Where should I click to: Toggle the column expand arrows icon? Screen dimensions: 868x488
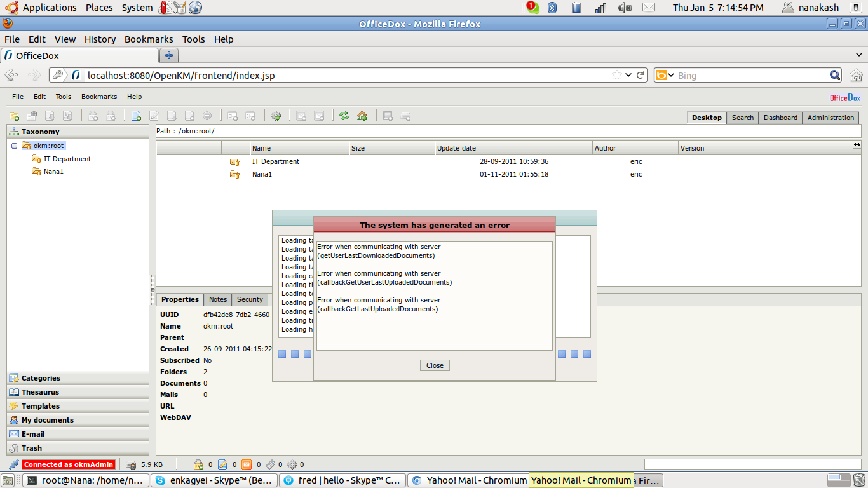[857, 146]
